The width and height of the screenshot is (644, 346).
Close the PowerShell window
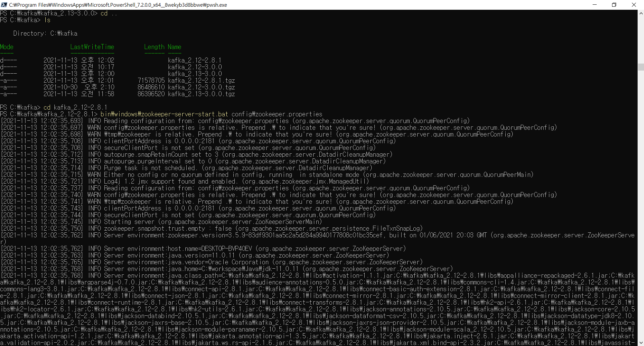click(634, 5)
